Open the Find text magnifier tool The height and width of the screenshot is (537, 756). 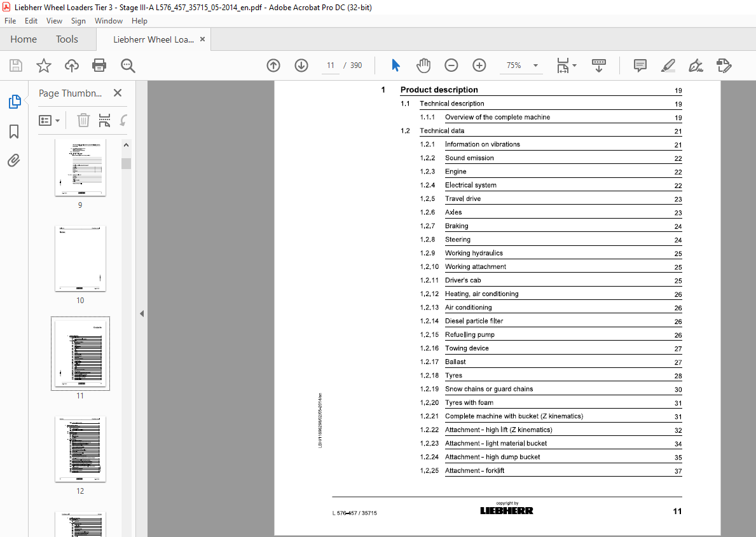click(x=128, y=65)
